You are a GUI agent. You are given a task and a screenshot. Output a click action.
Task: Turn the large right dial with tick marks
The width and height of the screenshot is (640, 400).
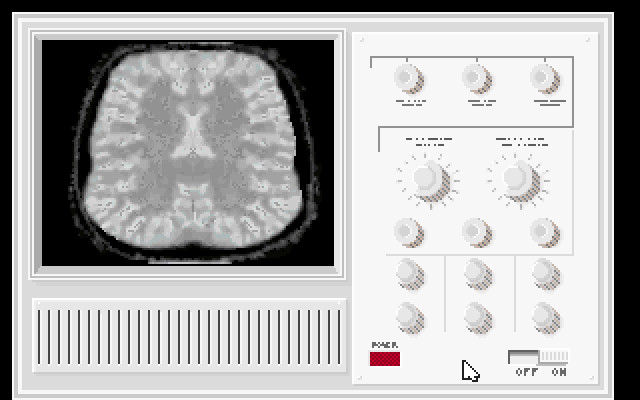516,178
